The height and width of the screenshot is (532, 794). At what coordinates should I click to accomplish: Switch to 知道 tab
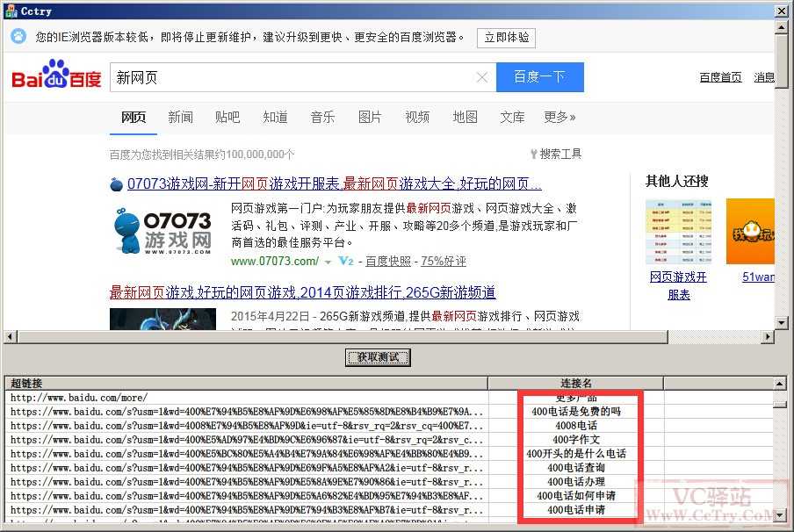(275, 118)
